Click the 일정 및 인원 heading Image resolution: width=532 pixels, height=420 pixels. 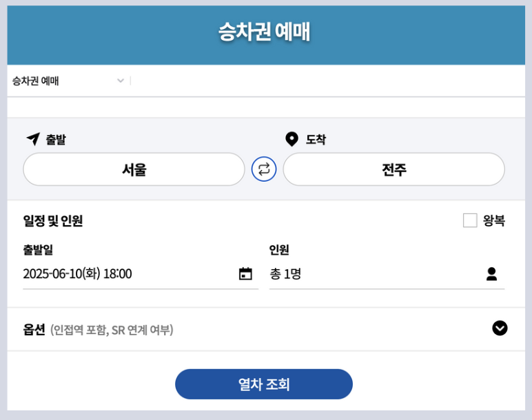pyautogui.click(x=53, y=221)
